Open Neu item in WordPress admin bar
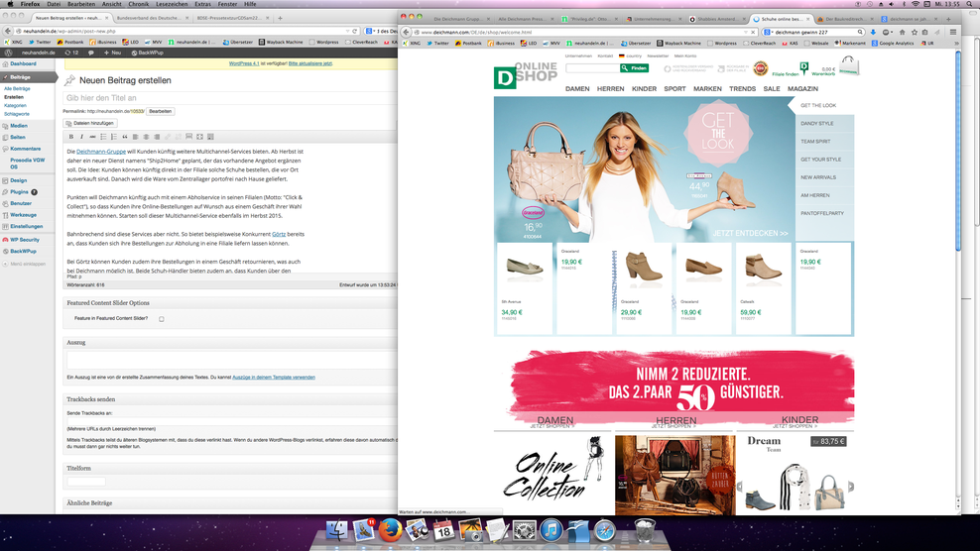980x551 pixels. [x=113, y=53]
